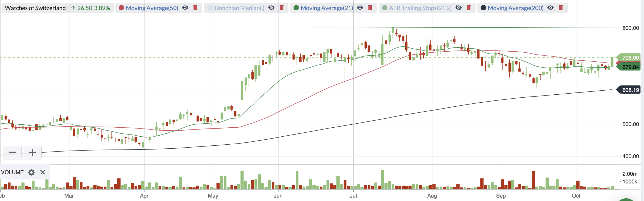Open Moving Average(50) settings label
The image size is (644, 201).
[152, 8]
